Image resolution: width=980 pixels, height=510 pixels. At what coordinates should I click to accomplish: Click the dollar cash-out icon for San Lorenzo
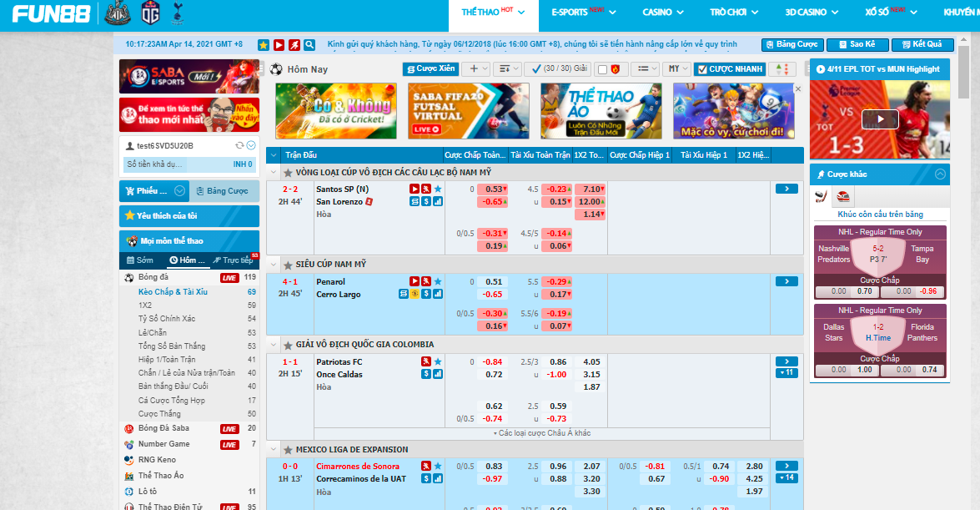point(425,201)
